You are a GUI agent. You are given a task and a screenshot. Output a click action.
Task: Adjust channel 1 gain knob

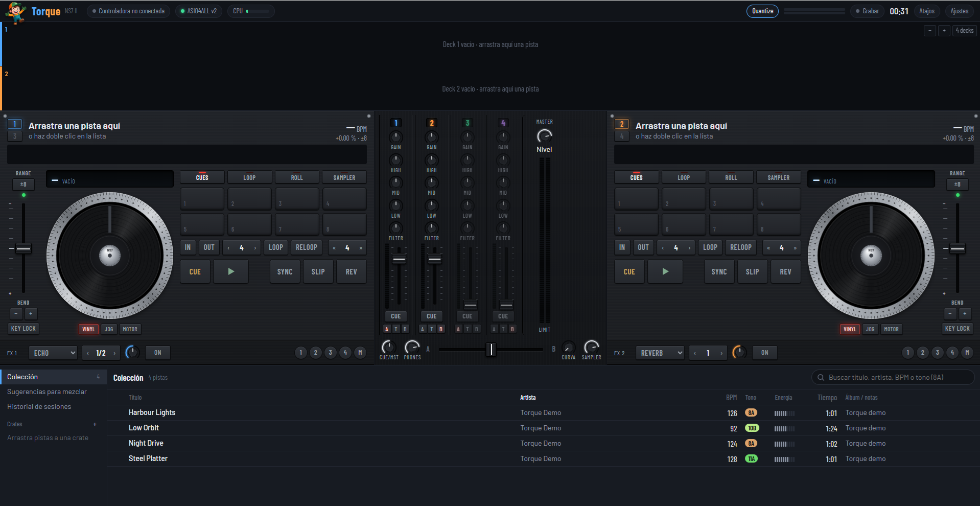coord(396,137)
